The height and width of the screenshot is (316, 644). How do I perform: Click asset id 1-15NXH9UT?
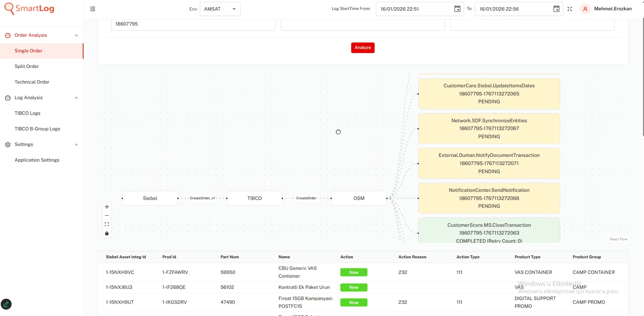click(x=120, y=302)
